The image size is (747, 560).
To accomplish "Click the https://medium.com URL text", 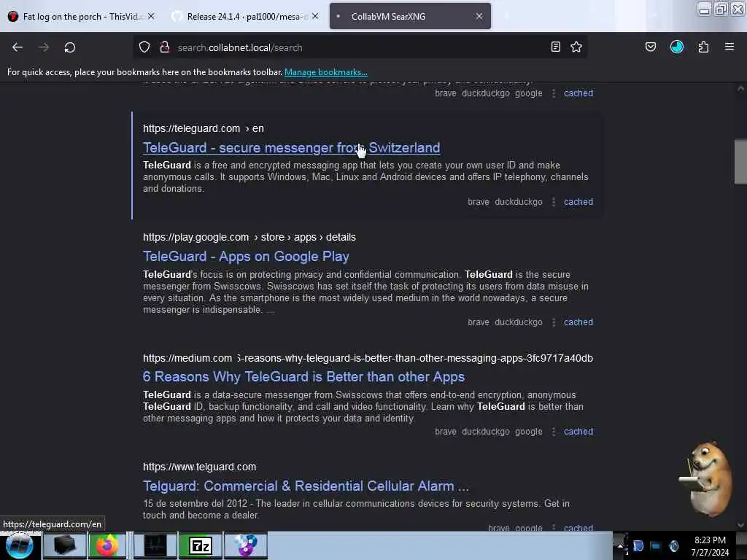I will point(187,358).
